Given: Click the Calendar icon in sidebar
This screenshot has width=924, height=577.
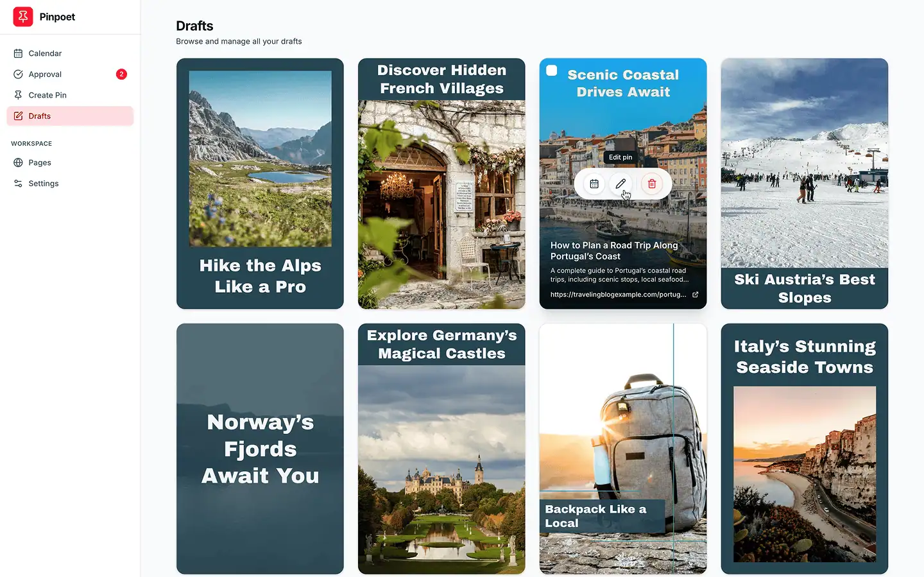Looking at the screenshot, I should pos(19,53).
